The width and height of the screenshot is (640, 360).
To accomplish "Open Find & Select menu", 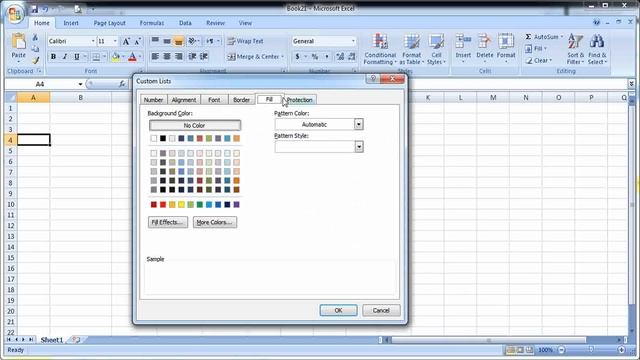I will pyautogui.click(x=598, y=49).
